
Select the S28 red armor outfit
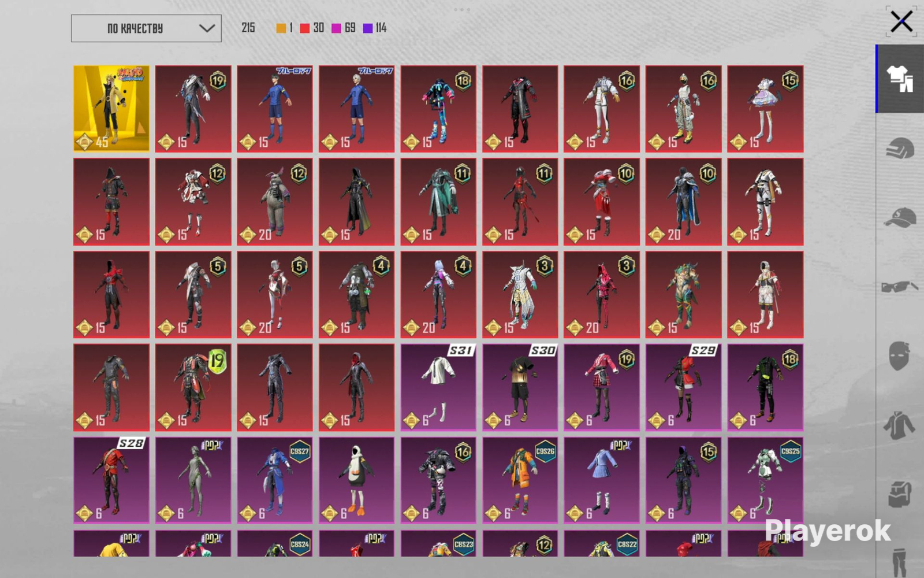point(111,480)
